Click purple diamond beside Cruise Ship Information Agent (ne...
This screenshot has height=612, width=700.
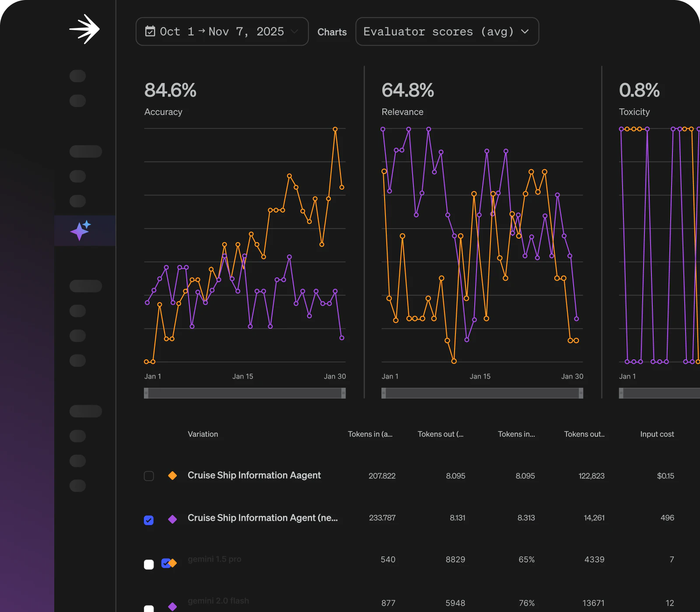172,519
